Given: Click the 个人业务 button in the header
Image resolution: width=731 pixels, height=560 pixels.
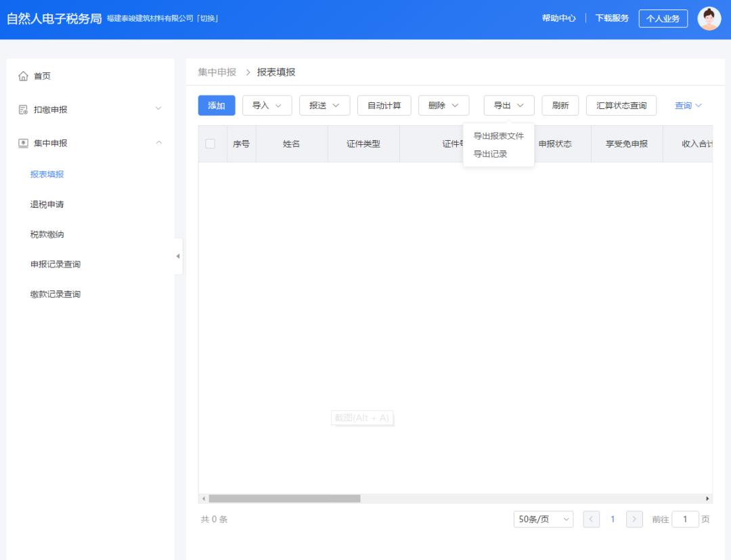Looking at the screenshot, I should (663, 18).
